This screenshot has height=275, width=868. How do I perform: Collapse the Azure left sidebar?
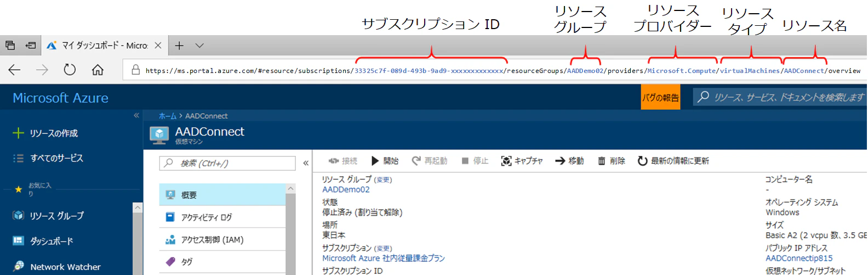click(x=136, y=116)
